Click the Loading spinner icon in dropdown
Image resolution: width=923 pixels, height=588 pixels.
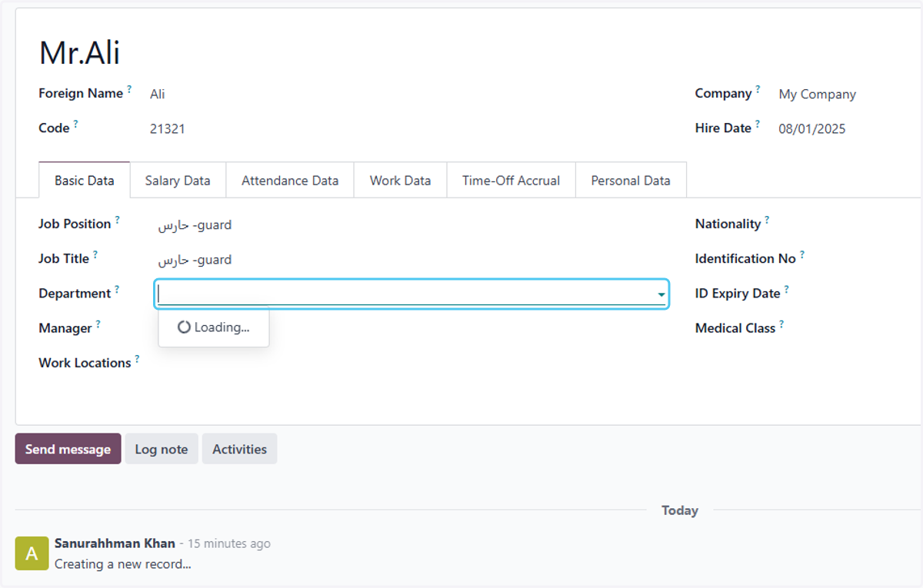point(184,327)
